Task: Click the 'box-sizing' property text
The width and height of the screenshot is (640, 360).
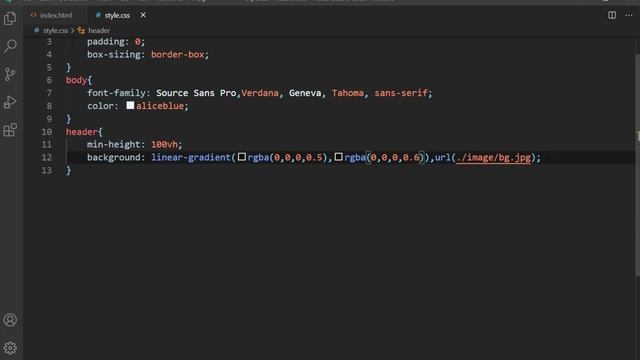Action: pyautogui.click(x=113, y=54)
